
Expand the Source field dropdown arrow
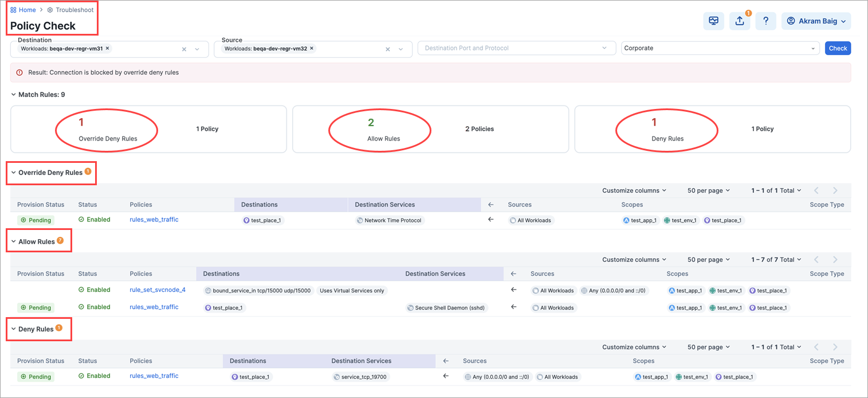click(401, 49)
